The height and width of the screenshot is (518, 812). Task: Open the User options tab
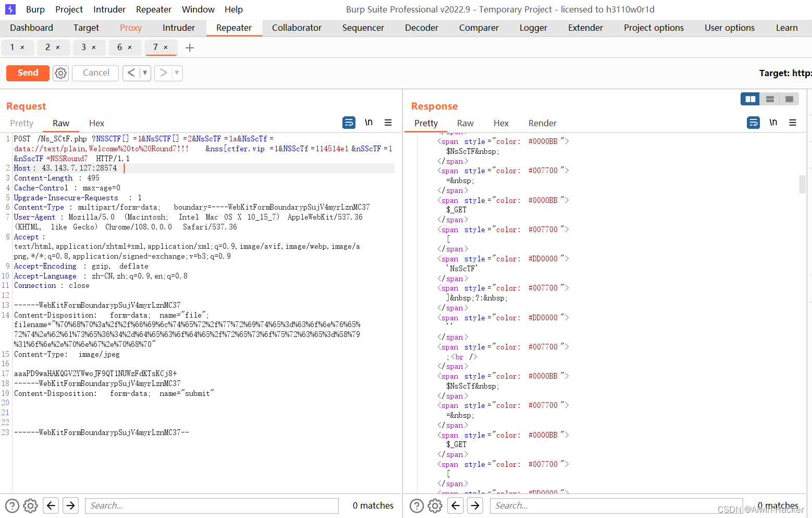[x=730, y=28]
